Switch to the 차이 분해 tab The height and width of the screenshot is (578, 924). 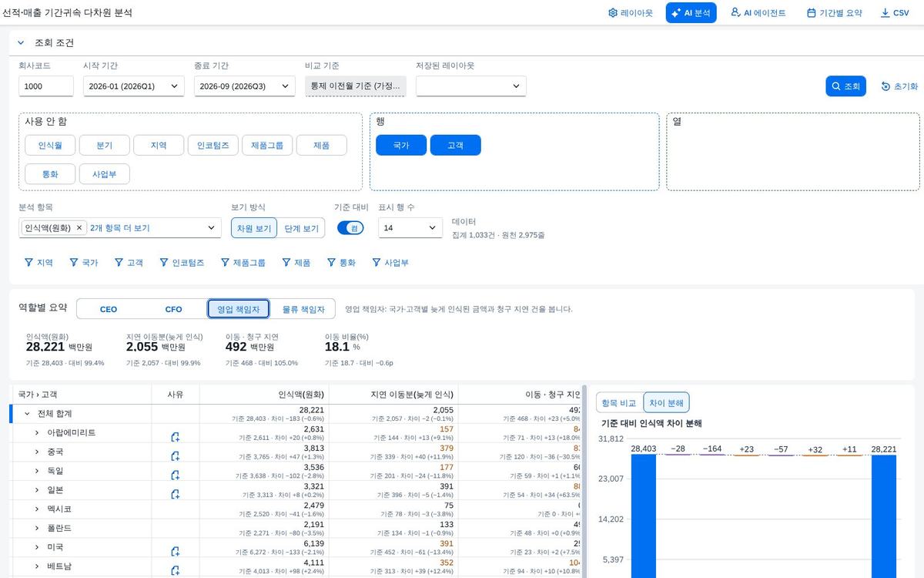667,402
